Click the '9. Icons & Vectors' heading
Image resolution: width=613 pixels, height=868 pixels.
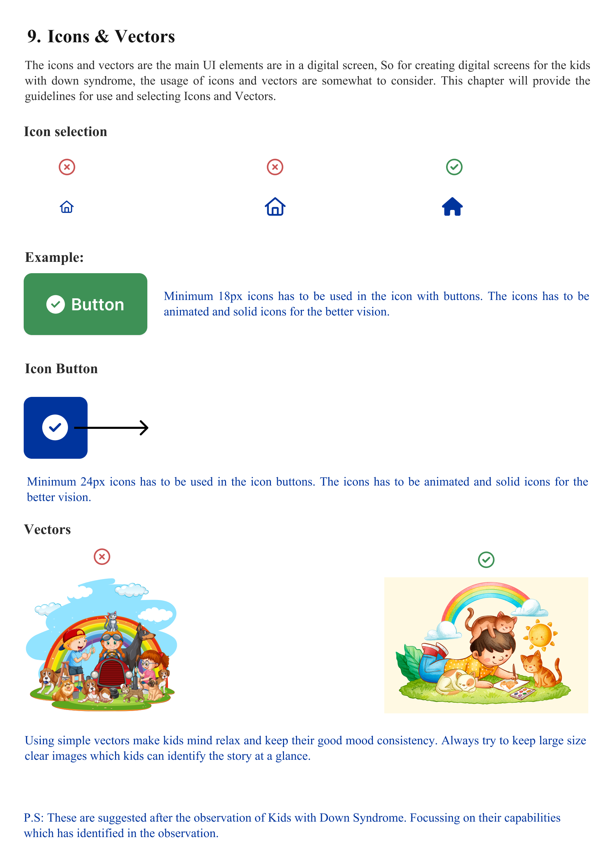click(x=101, y=36)
